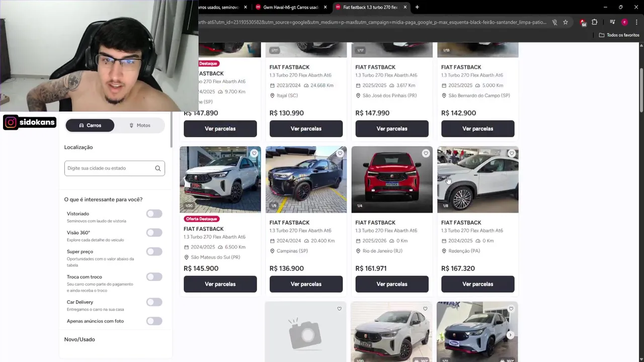
Task: Enable Apenas anúncios com foto
Action: 154,321
